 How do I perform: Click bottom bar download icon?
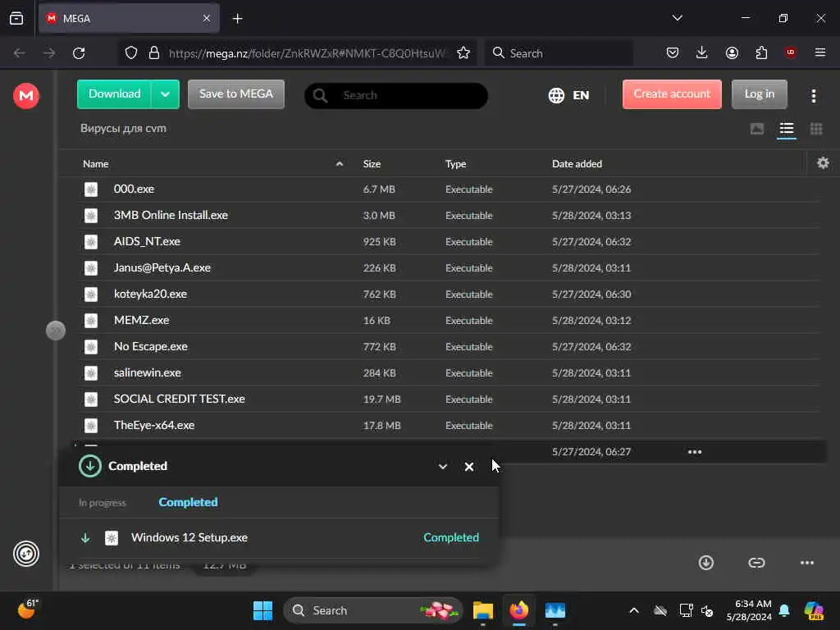(706, 563)
